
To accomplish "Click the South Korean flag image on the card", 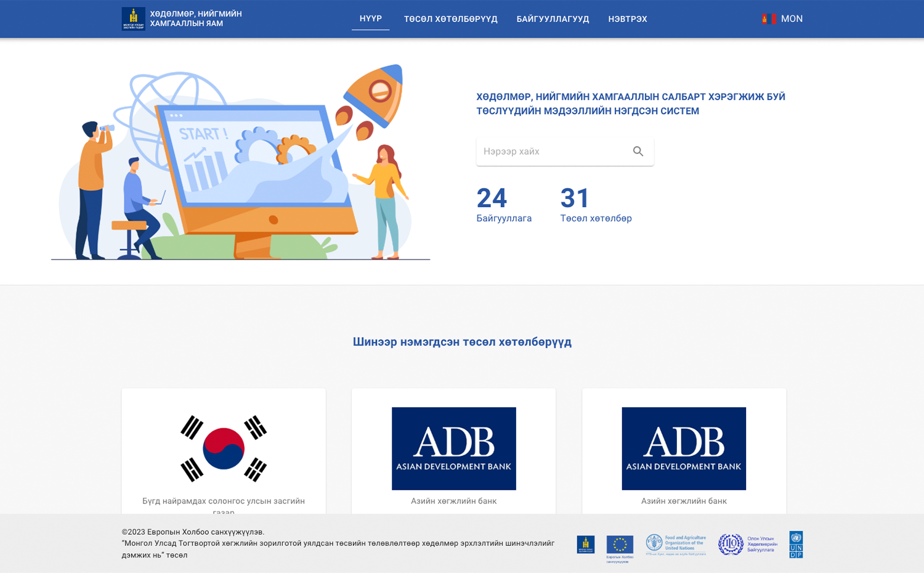I will point(224,448).
